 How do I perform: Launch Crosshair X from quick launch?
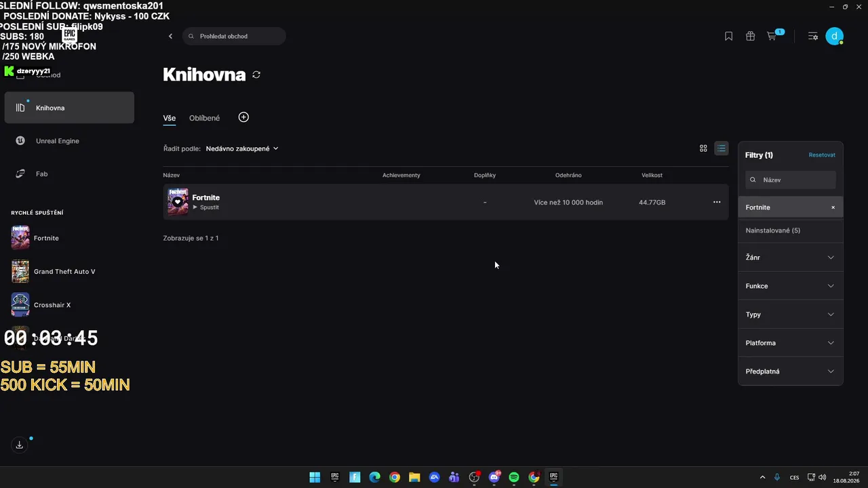coord(20,305)
